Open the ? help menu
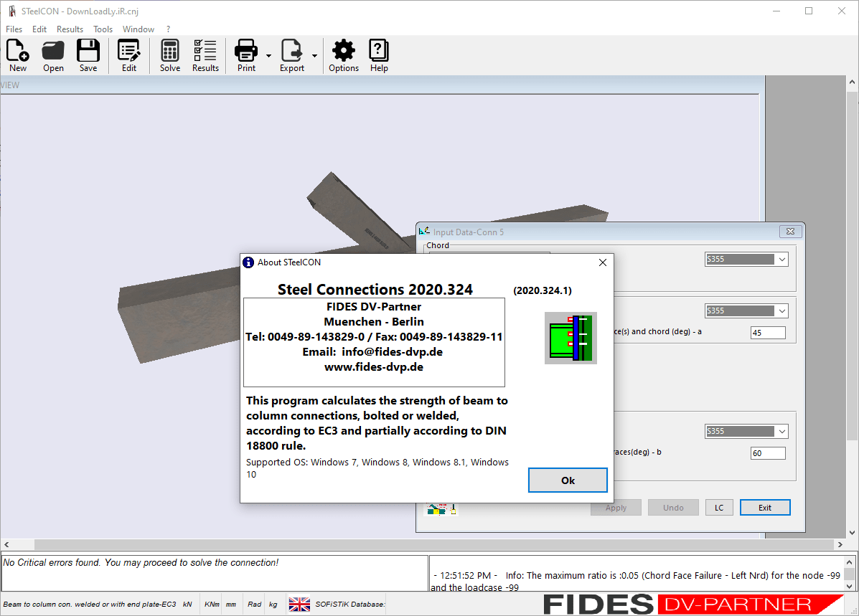859x616 pixels. point(168,29)
